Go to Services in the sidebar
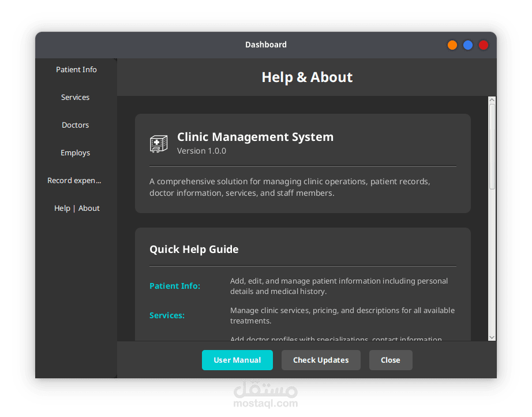 coord(76,98)
